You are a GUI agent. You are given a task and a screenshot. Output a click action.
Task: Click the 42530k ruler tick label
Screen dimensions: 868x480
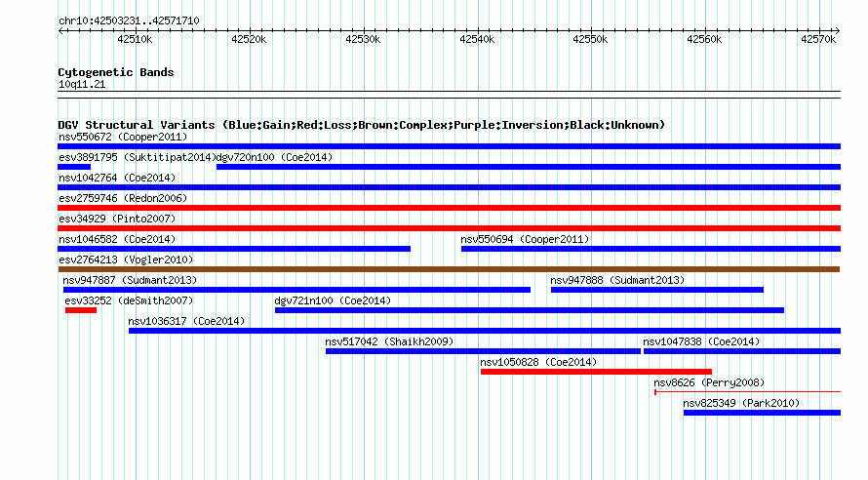click(x=363, y=39)
